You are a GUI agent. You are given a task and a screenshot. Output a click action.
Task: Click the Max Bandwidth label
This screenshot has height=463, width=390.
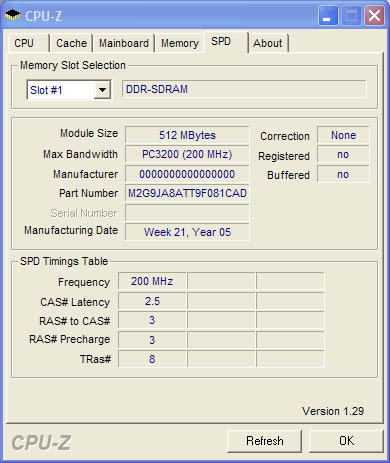(80, 154)
